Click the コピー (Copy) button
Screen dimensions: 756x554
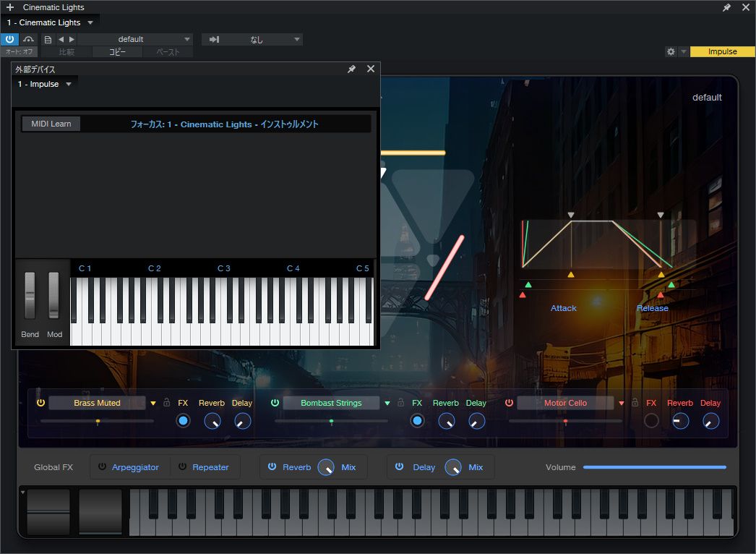pyautogui.click(x=117, y=52)
